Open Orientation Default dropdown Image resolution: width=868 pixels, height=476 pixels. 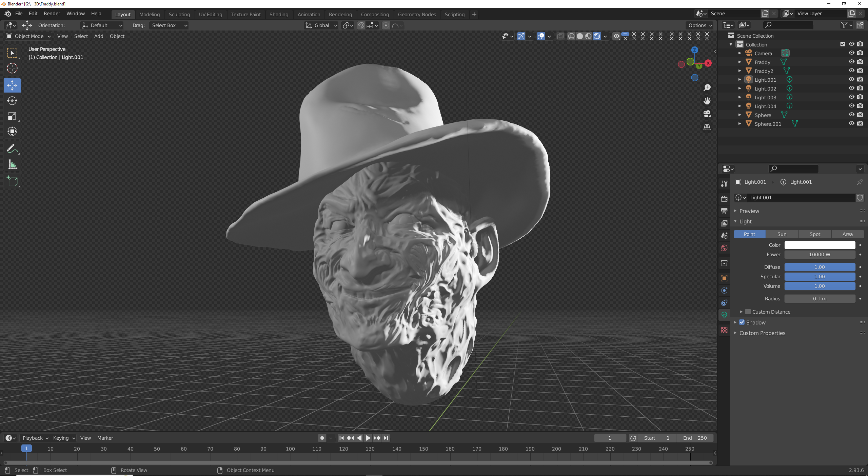102,25
